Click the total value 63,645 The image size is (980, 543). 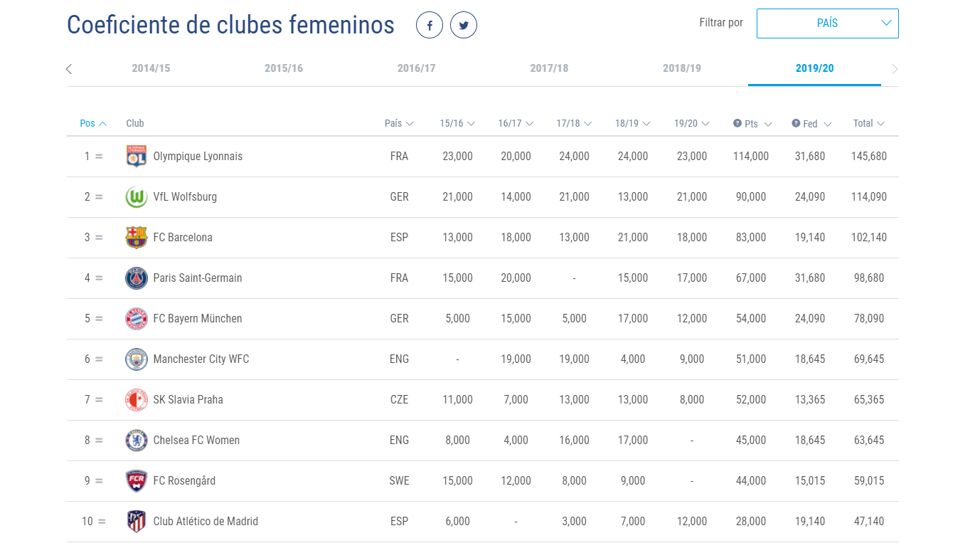pyautogui.click(x=869, y=440)
